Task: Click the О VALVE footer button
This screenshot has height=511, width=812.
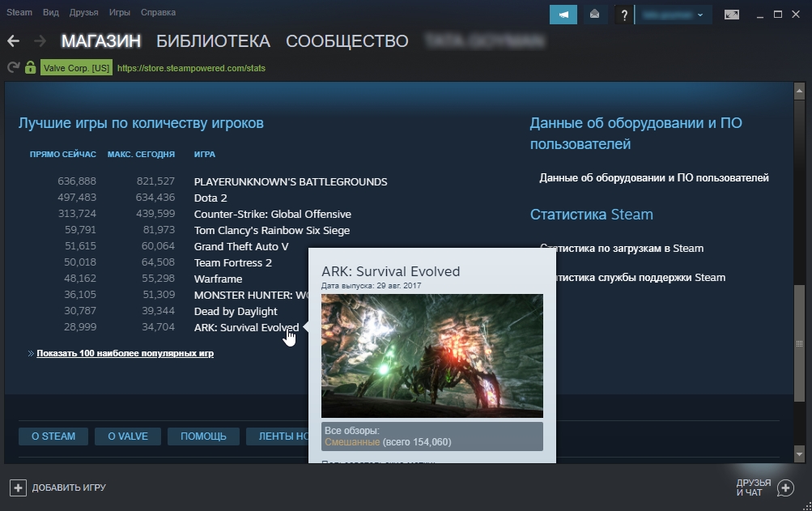Action: 128,436
